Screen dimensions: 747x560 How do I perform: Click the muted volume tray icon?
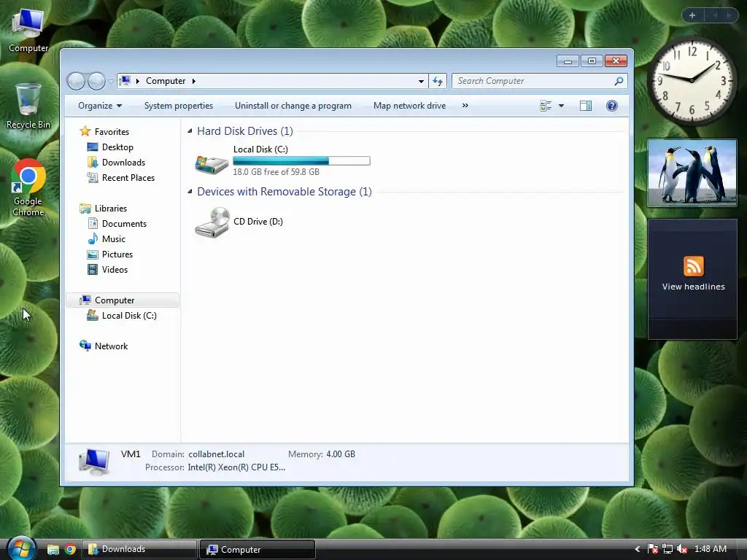(x=682, y=549)
